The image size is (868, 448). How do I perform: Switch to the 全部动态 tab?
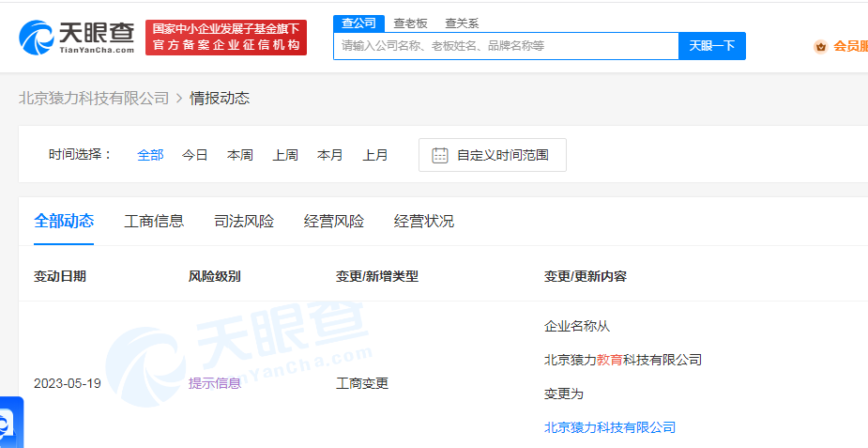[x=64, y=221]
